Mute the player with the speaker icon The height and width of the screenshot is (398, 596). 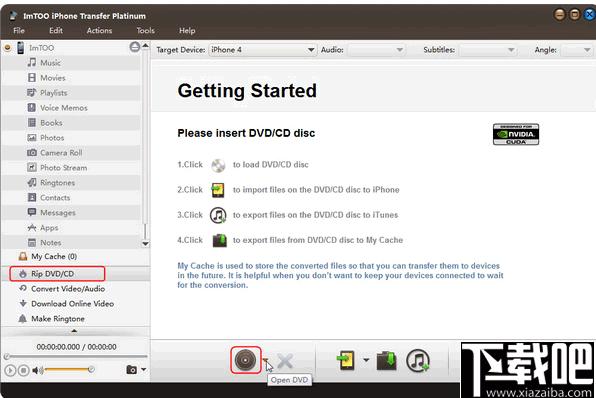click(37, 370)
